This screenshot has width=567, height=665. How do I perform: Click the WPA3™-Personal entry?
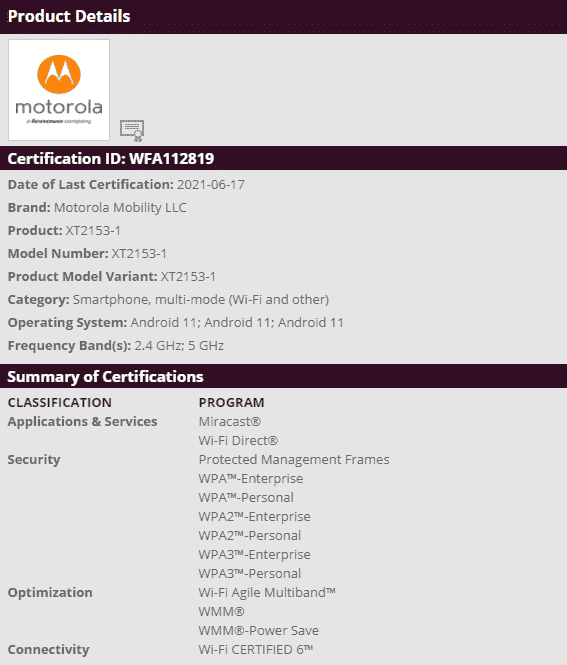tap(250, 574)
